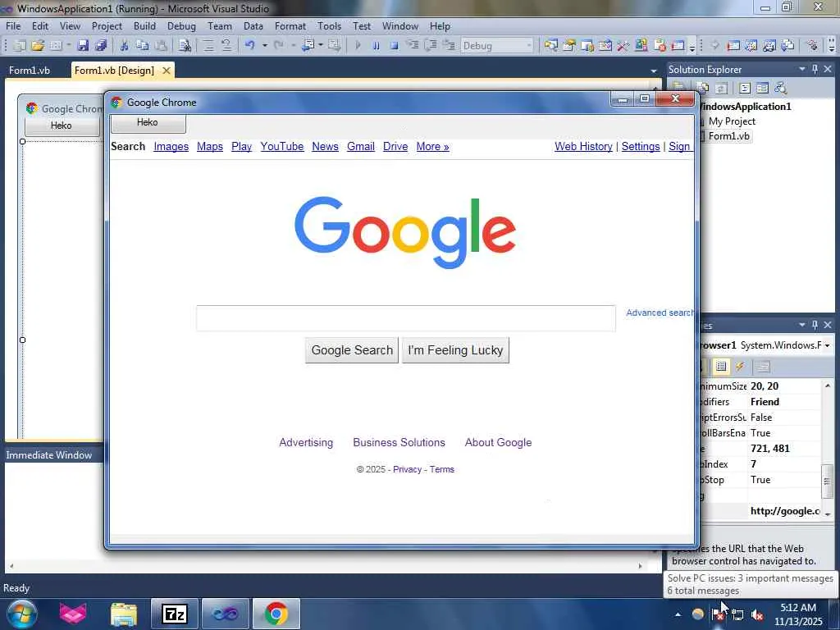Switch to the Form1.vb code tab
Viewport: 840px width, 630px height.
point(30,71)
